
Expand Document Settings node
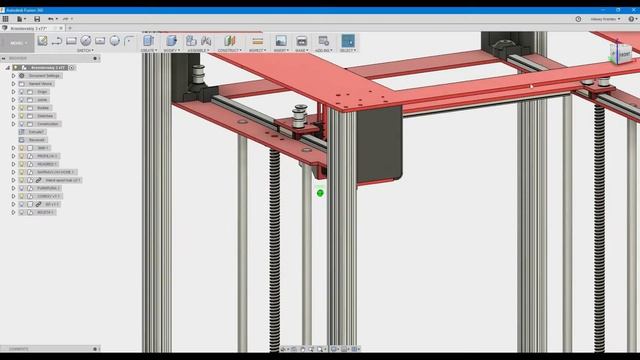click(13, 76)
